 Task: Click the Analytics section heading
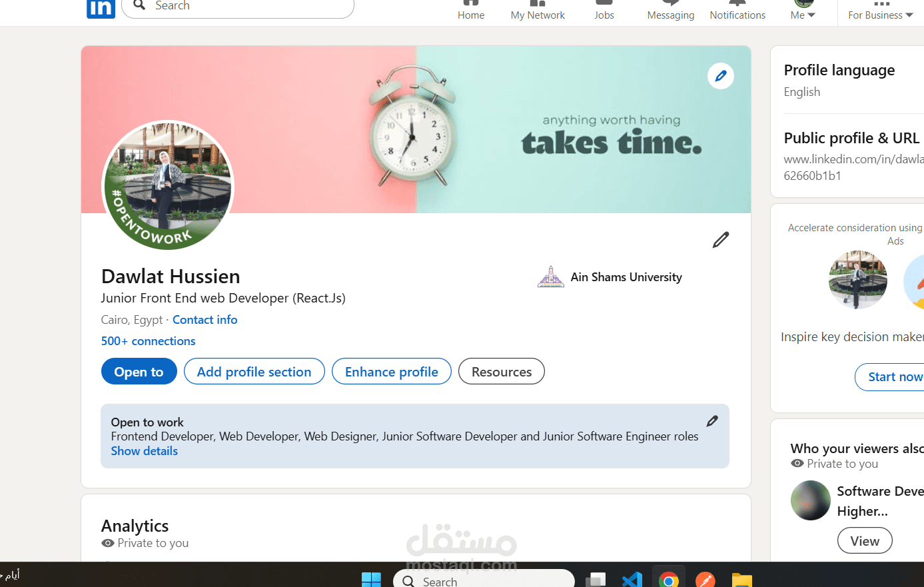point(135,526)
